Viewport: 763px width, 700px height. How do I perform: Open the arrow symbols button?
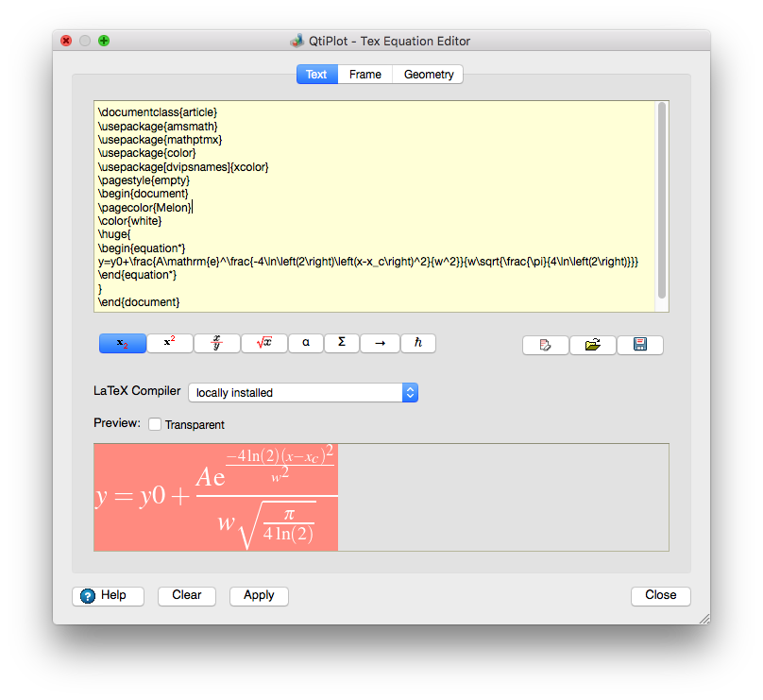380,343
